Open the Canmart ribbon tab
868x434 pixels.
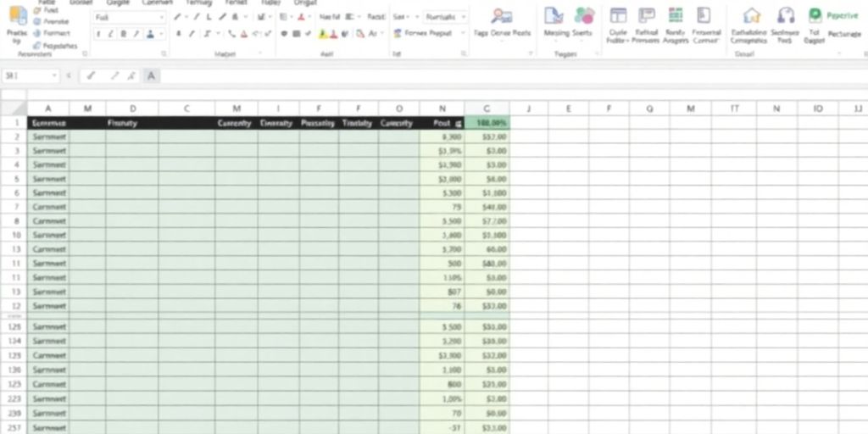click(x=157, y=3)
